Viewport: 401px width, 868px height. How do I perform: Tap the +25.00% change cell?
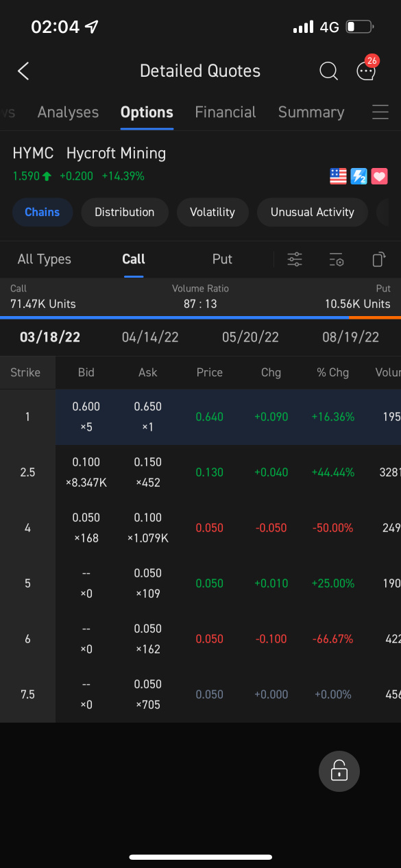333,583
